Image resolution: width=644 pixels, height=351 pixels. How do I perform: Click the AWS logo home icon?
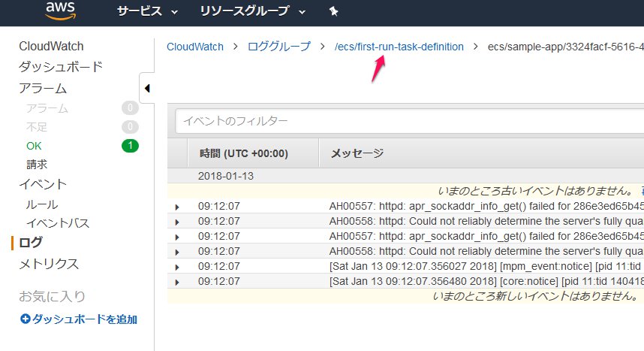(x=60, y=11)
